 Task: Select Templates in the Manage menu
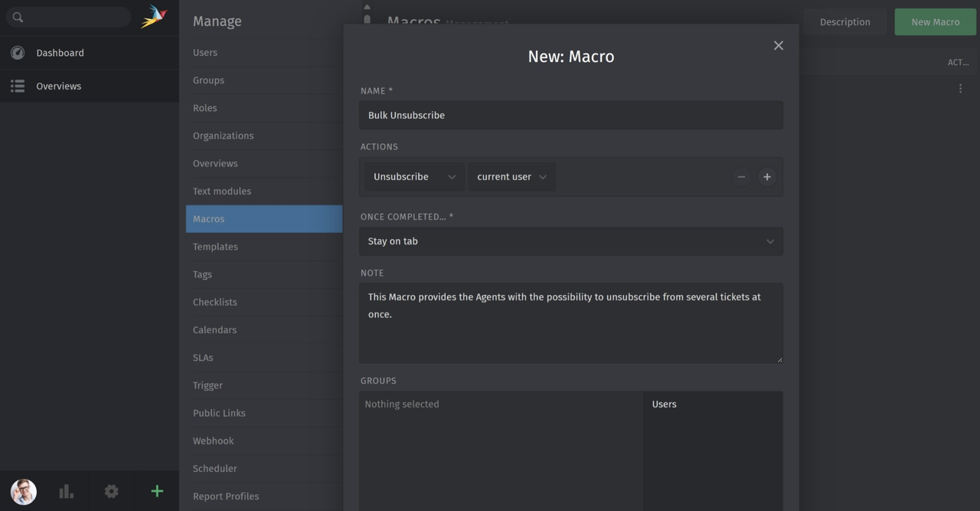215,246
